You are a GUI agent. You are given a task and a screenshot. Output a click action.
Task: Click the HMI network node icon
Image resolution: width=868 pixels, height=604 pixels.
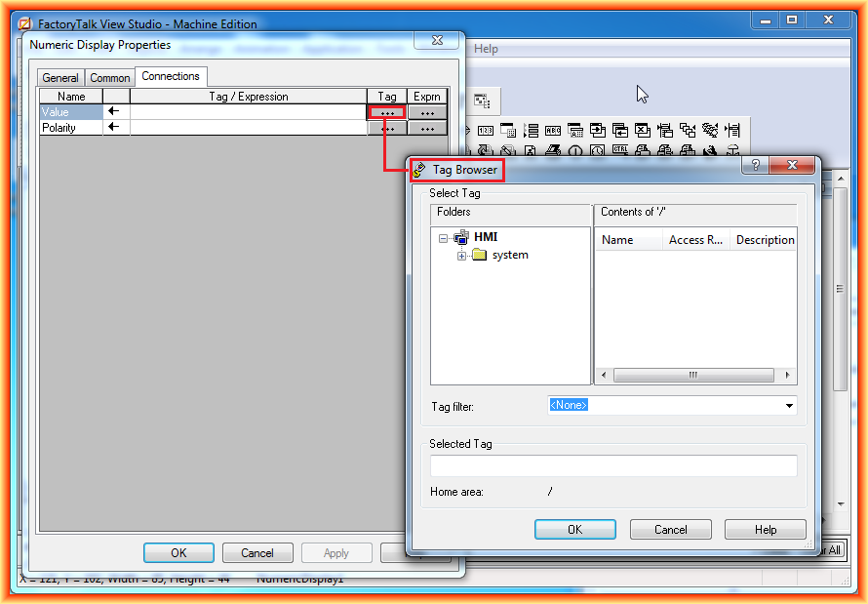click(461, 237)
